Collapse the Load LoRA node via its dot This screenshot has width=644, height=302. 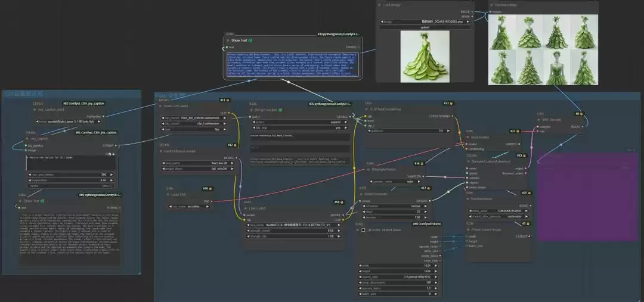(x=246, y=208)
